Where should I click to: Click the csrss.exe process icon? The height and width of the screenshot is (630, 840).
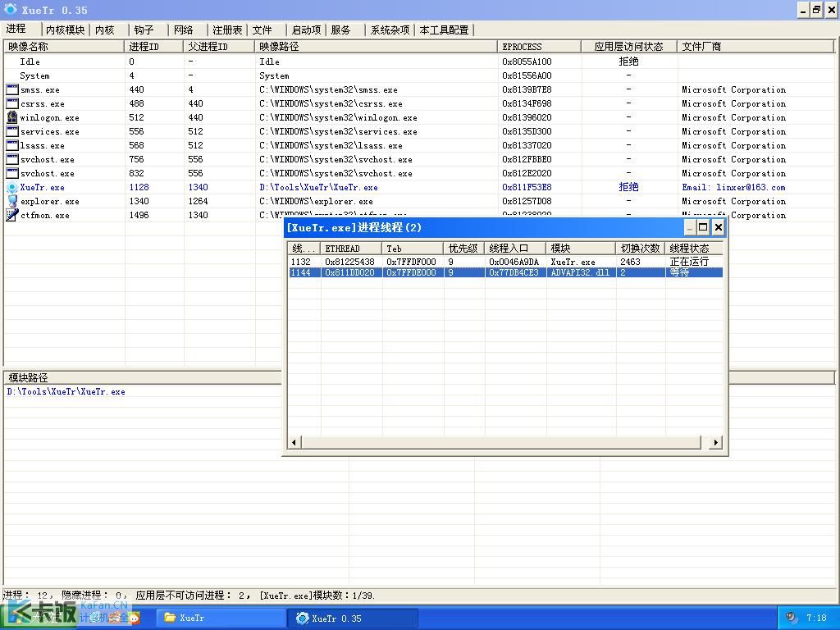pos(11,103)
